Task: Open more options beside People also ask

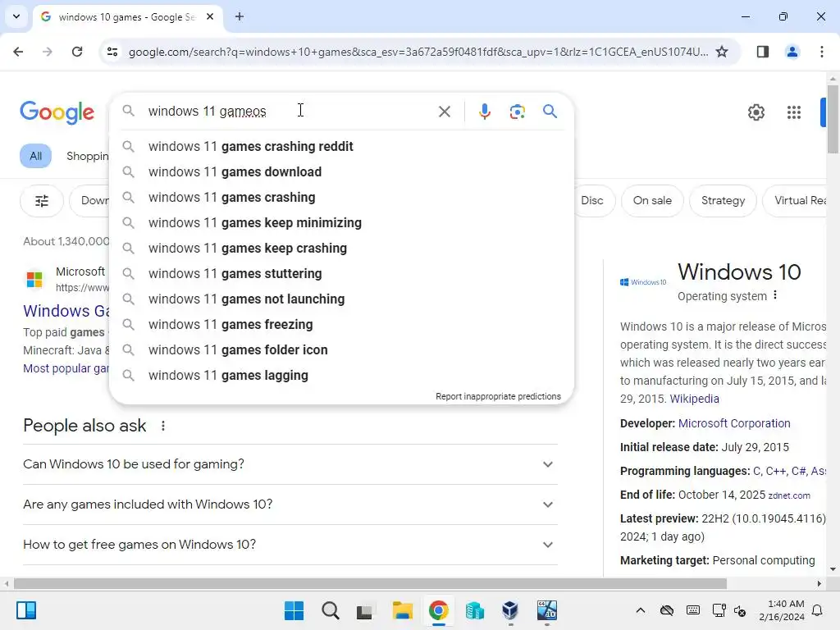Action: (163, 426)
